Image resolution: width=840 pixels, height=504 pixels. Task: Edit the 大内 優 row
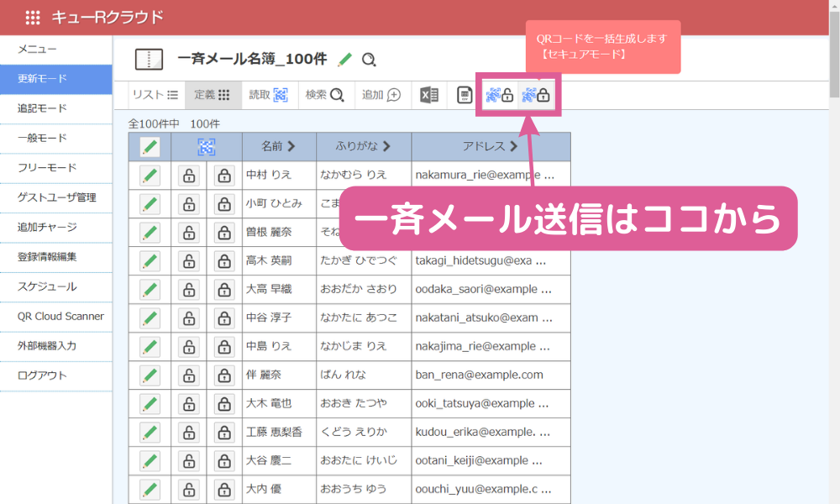point(150,490)
